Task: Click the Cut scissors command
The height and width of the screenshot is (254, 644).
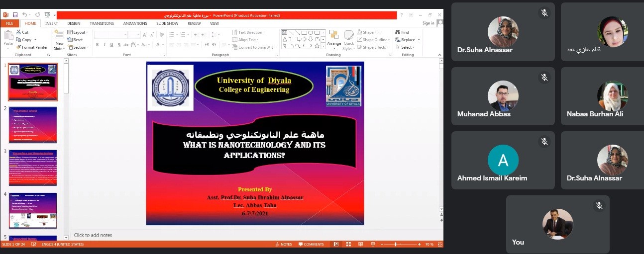Action: pyautogui.click(x=22, y=32)
